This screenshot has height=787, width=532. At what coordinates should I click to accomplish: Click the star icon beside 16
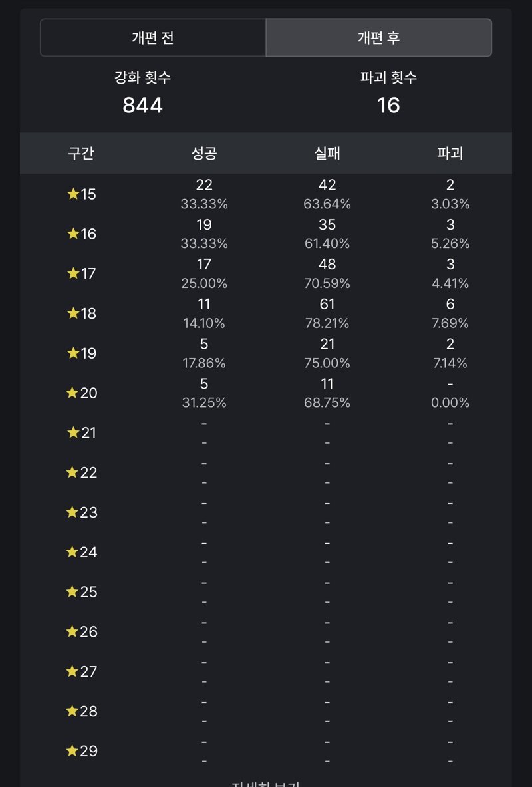[73, 234]
